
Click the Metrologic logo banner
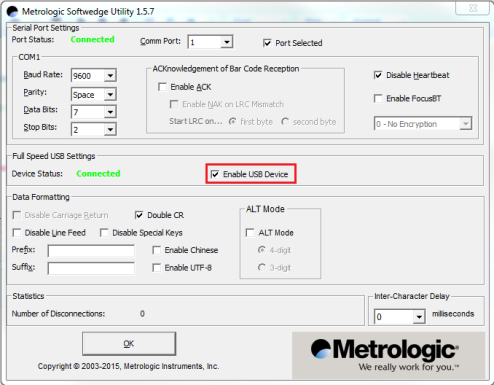pos(388,355)
